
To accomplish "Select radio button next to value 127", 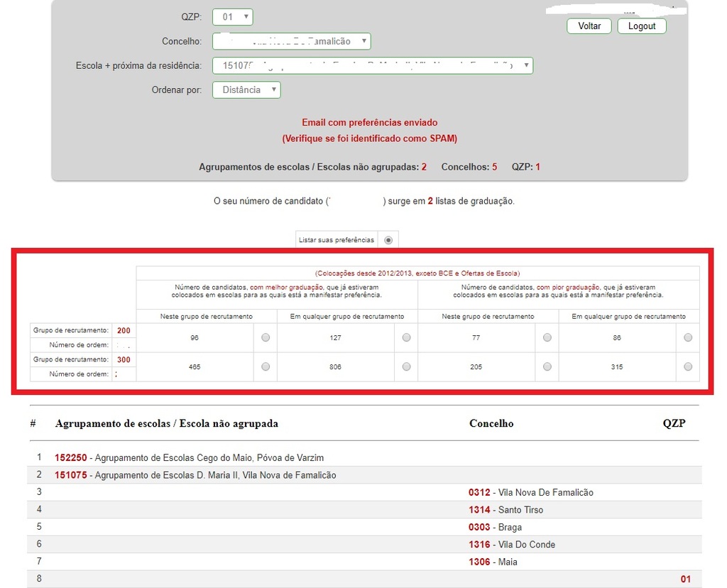I will [406, 338].
